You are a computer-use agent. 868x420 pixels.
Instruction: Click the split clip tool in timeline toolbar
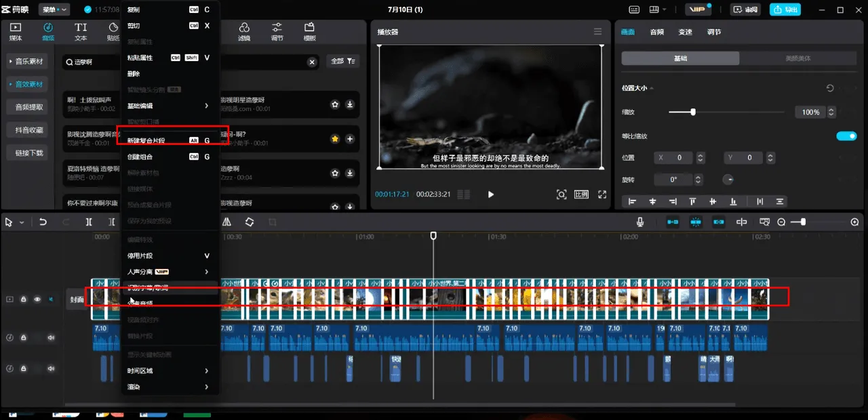(89, 222)
